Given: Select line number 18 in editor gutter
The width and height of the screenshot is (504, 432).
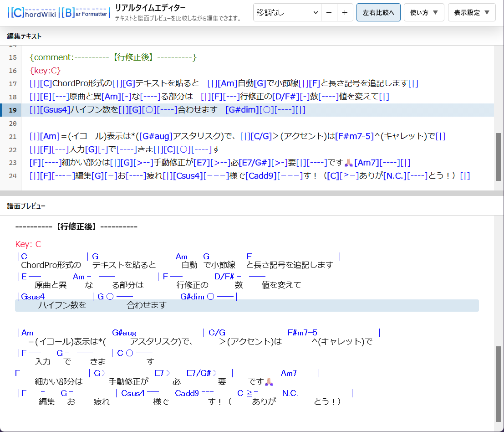Looking at the screenshot, I should tap(13, 97).
